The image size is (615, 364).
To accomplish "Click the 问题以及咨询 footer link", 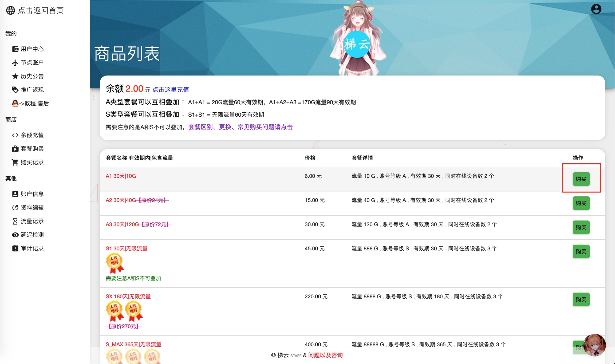I will coord(325,355).
